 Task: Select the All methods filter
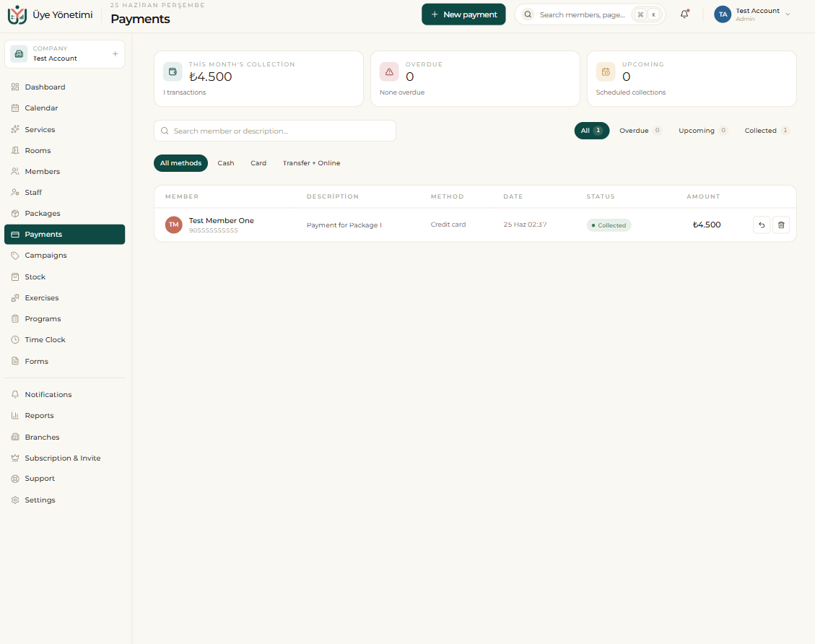pyautogui.click(x=181, y=163)
